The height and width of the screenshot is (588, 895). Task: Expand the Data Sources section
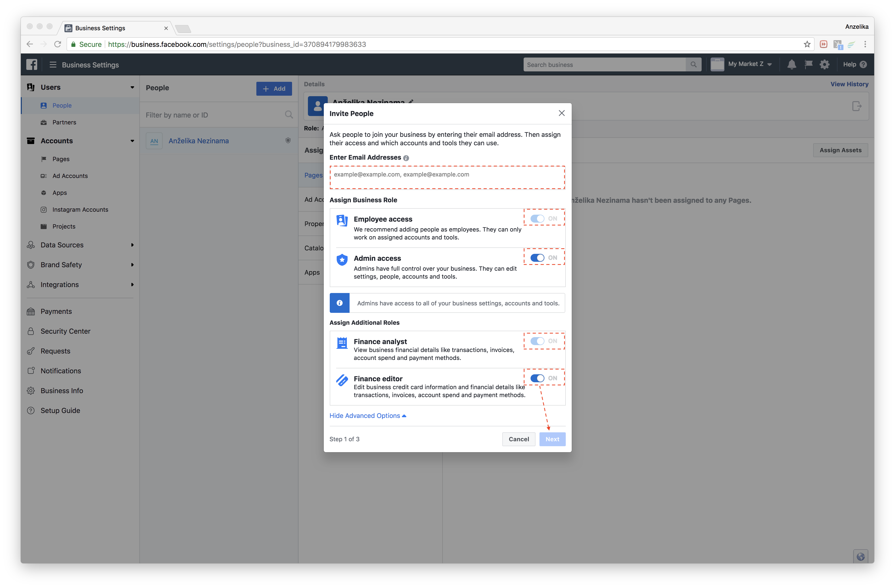(x=132, y=245)
